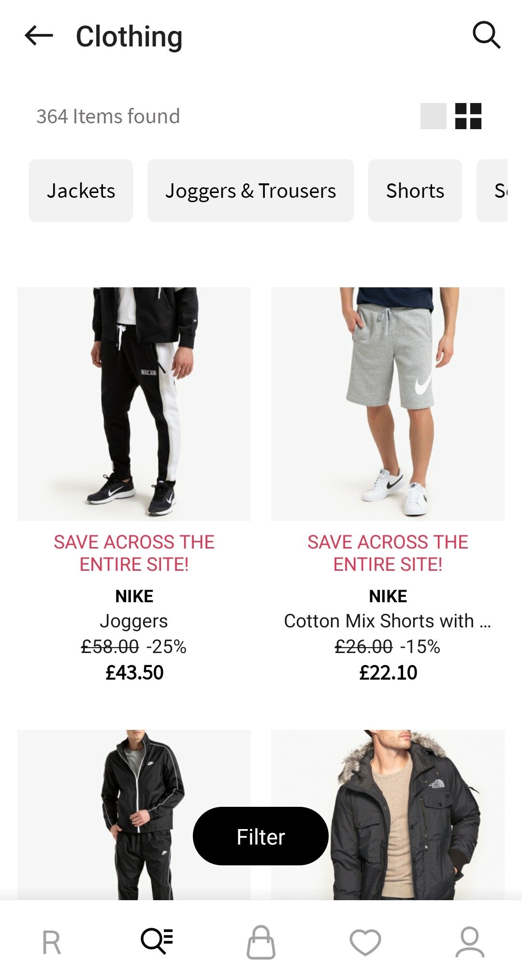The image size is (522, 980).
Task: Open the Nike grey shorts image
Action: (388, 404)
